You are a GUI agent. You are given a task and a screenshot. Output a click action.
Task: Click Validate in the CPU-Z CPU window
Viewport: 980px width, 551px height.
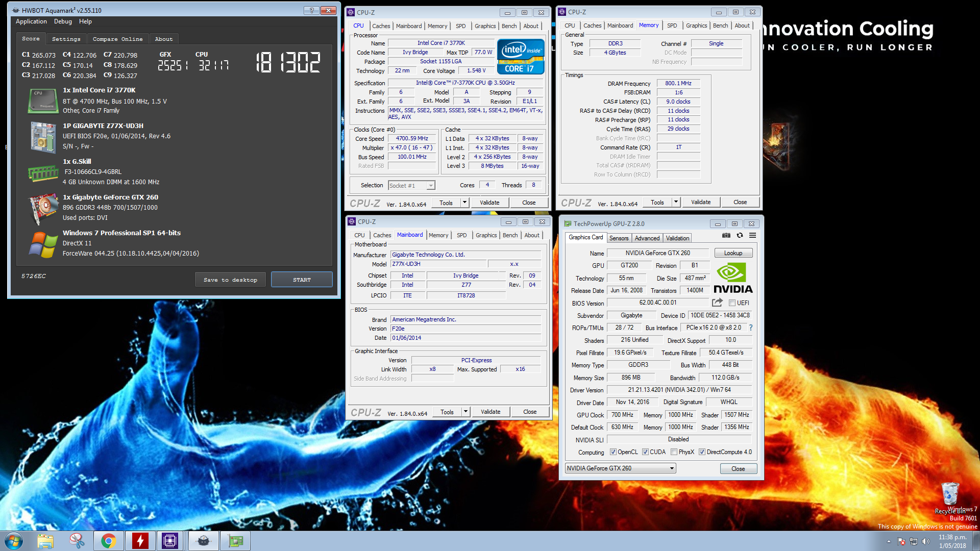(489, 203)
